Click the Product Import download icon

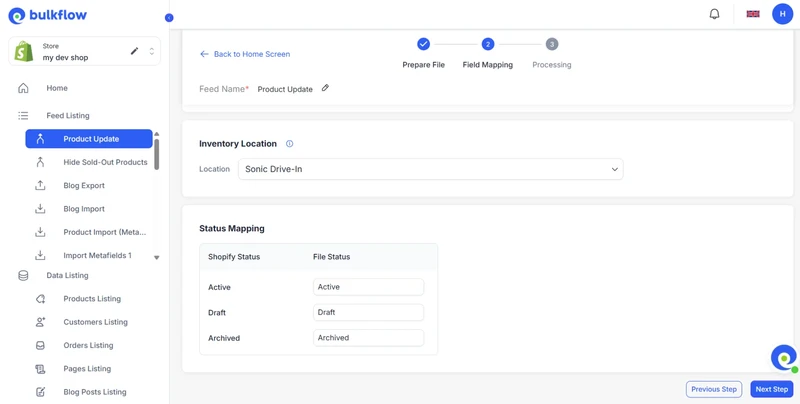(40, 232)
